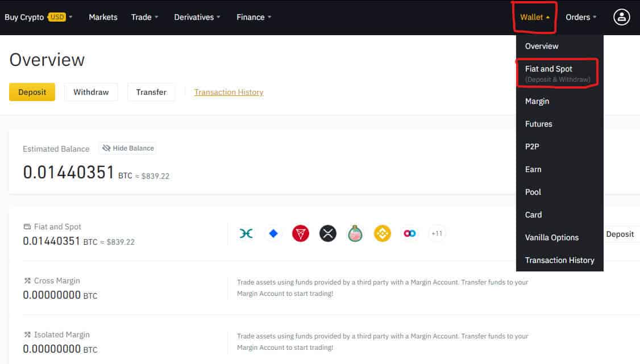Viewport: 640px width, 364px height.
Task: Collapse the Wallet dropdown menu
Action: 535,17
